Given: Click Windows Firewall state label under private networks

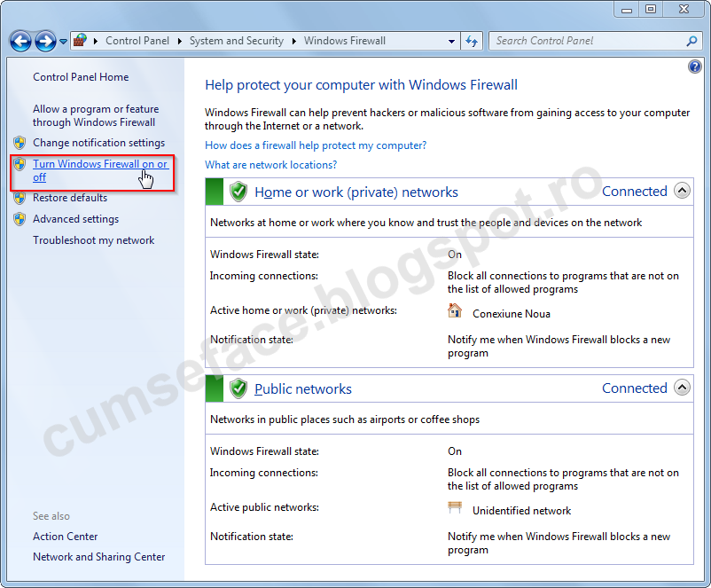Looking at the screenshot, I should (264, 255).
